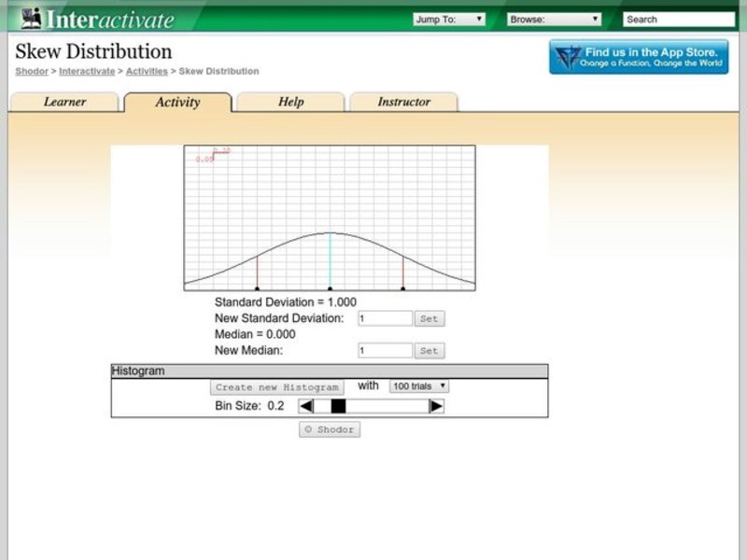Select the Activity tab

(177, 103)
